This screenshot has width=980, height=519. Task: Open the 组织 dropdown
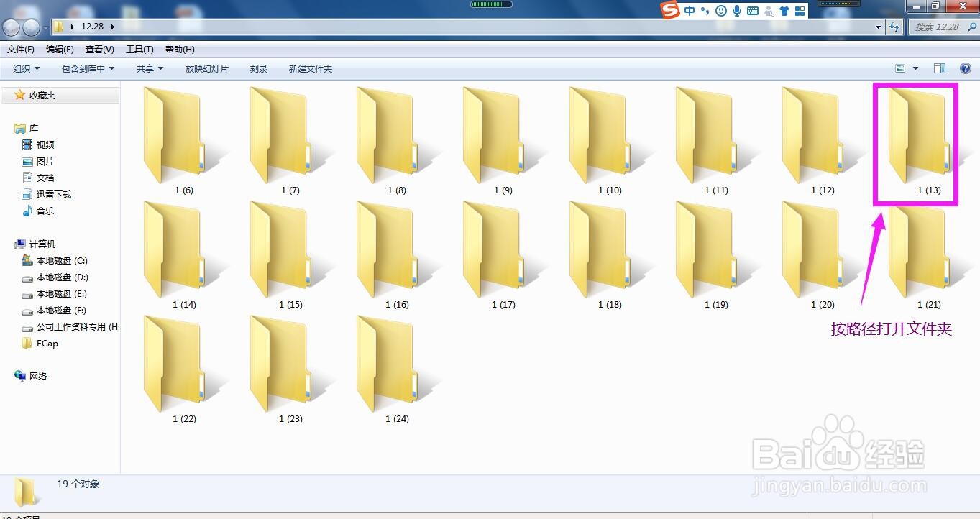27,69
